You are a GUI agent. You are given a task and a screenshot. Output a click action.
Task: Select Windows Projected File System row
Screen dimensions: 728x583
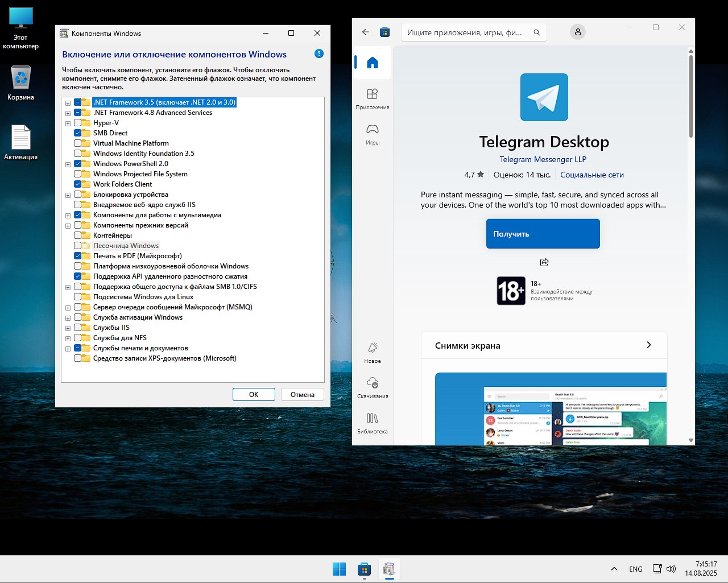140,174
